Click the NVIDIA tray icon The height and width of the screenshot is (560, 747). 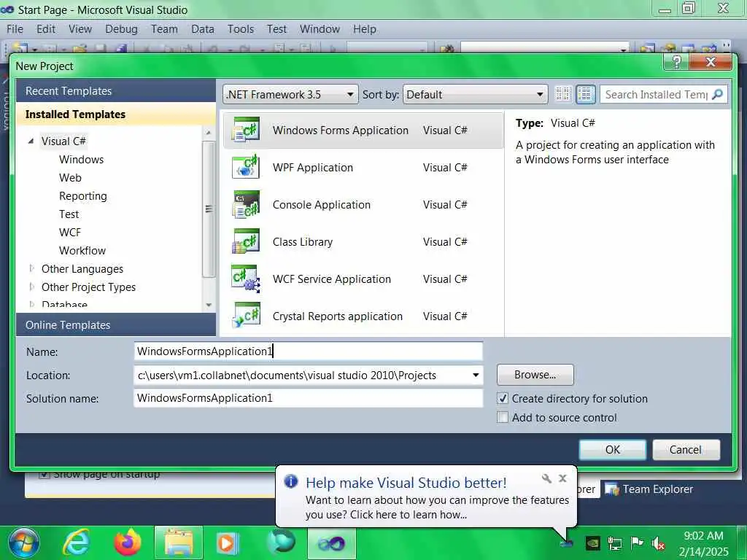592,542
